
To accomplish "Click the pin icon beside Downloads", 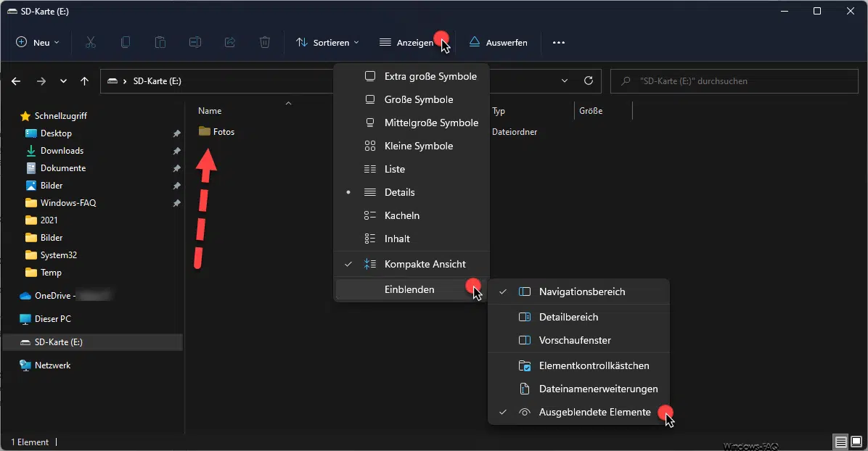I will coord(176,151).
